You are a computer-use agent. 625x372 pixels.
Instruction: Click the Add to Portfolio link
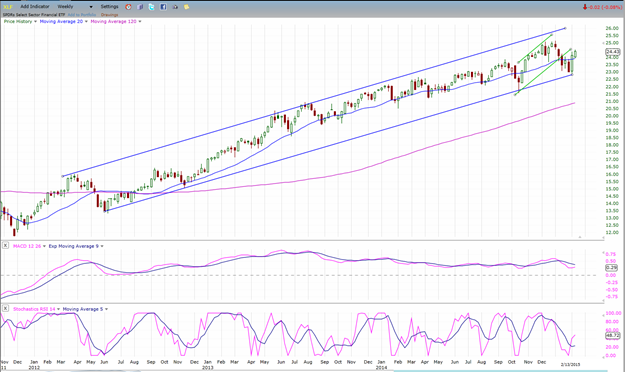[82, 15]
